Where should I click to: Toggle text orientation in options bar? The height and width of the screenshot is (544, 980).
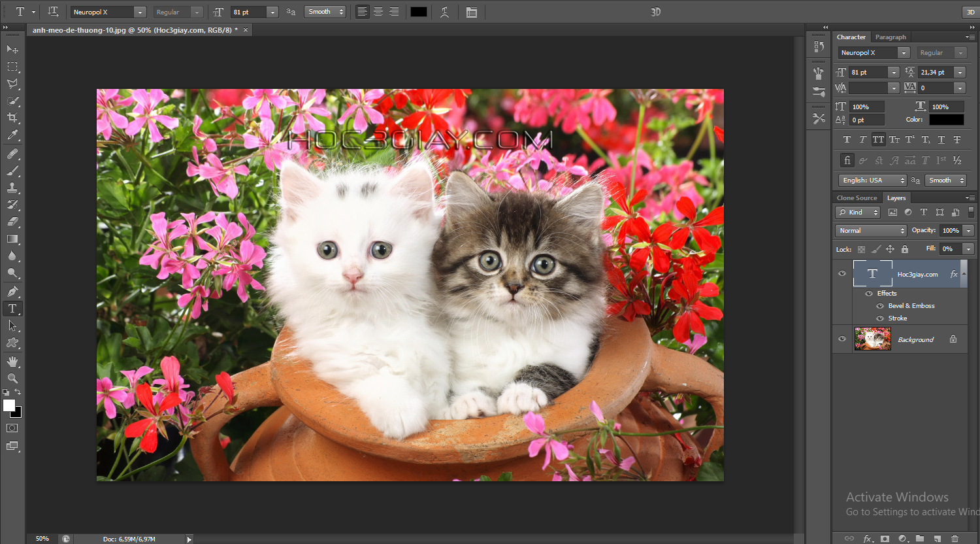point(54,12)
